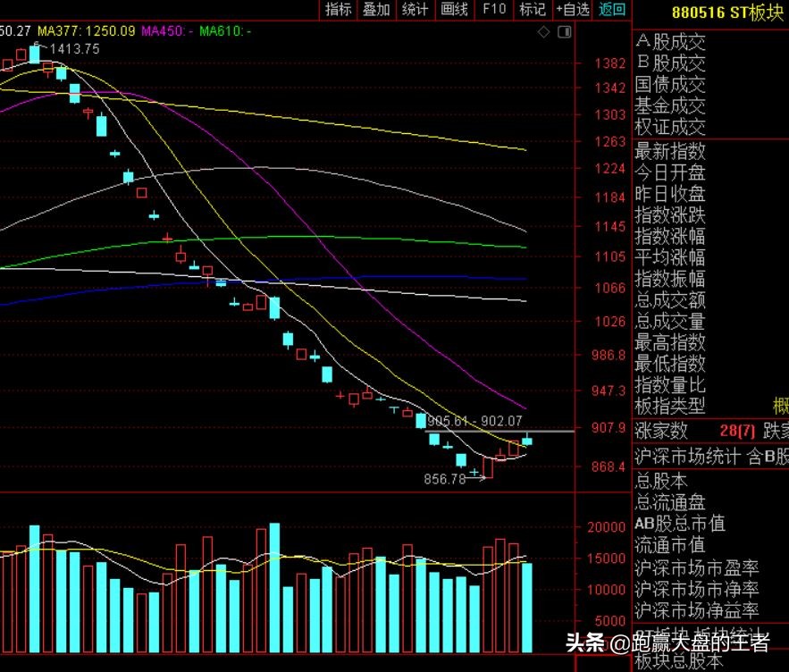Image resolution: width=789 pixels, height=672 pixels.
Task: Click the 最高指数 row
Action: pyautogui.click(x=670, y=342)
